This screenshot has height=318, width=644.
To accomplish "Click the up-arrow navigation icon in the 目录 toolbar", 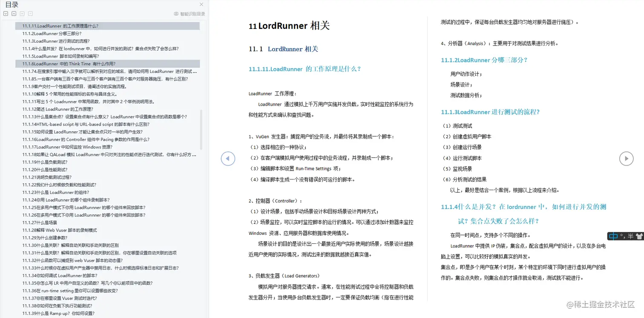I will (x=13, y=13).
